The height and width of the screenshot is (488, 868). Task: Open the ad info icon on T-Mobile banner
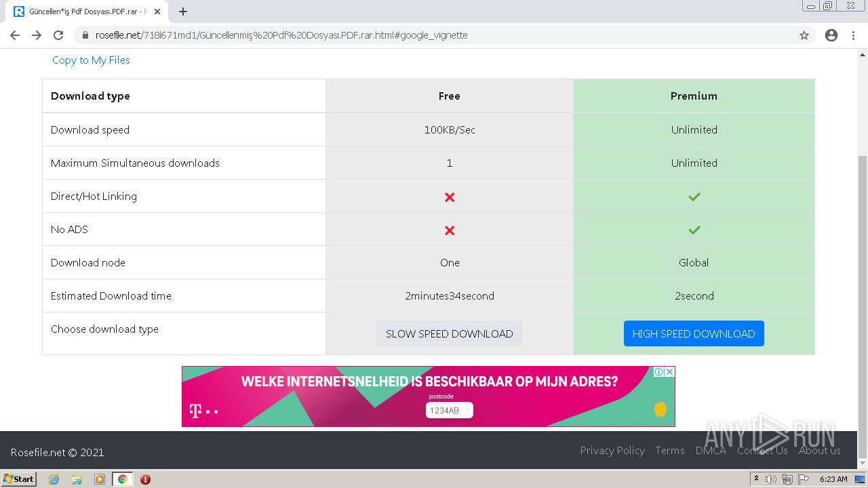click(x=658, y=371)
